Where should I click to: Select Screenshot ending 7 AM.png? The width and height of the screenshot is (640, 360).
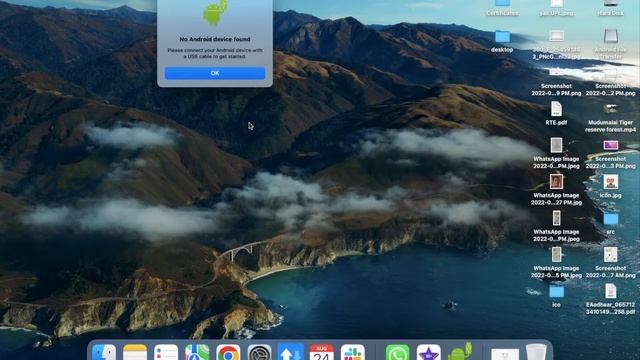click(611, 254)
